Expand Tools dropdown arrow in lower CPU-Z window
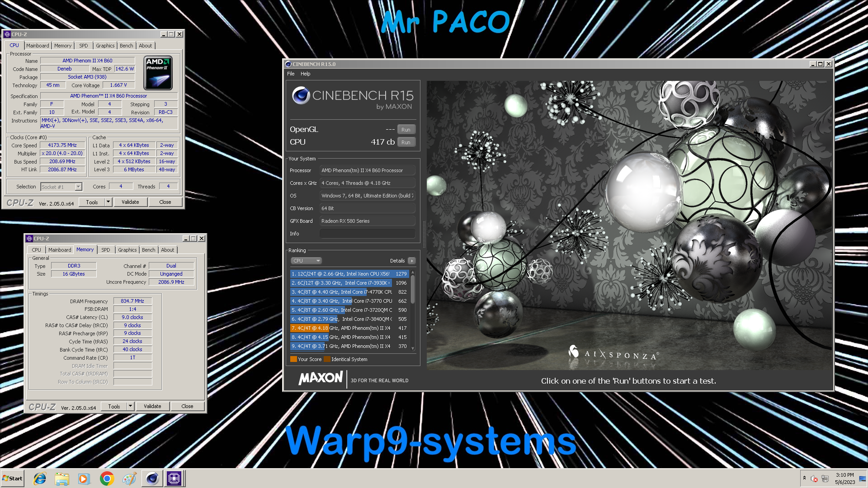This screenshot has width=868, height=488. [131, 406]
